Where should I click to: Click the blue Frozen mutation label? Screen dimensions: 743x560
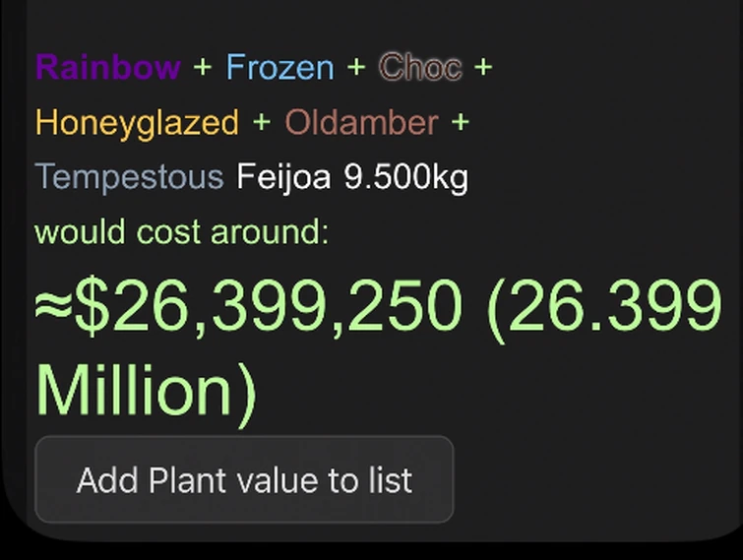coord(279,68)
